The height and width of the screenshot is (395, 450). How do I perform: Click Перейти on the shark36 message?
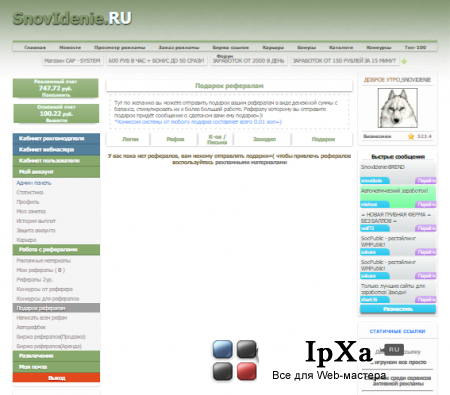click(426, 300)
